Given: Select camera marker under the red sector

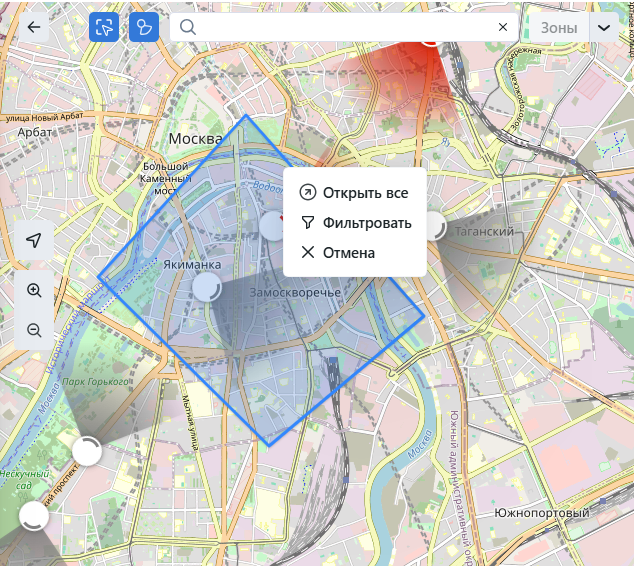Looking at the screenshot, I should [430, 38].
